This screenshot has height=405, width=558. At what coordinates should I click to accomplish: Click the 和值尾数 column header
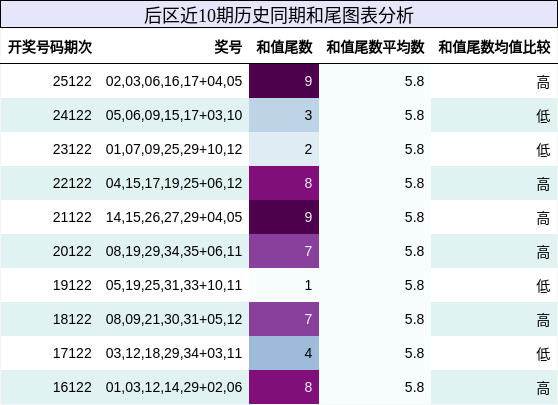pos(284,47)
